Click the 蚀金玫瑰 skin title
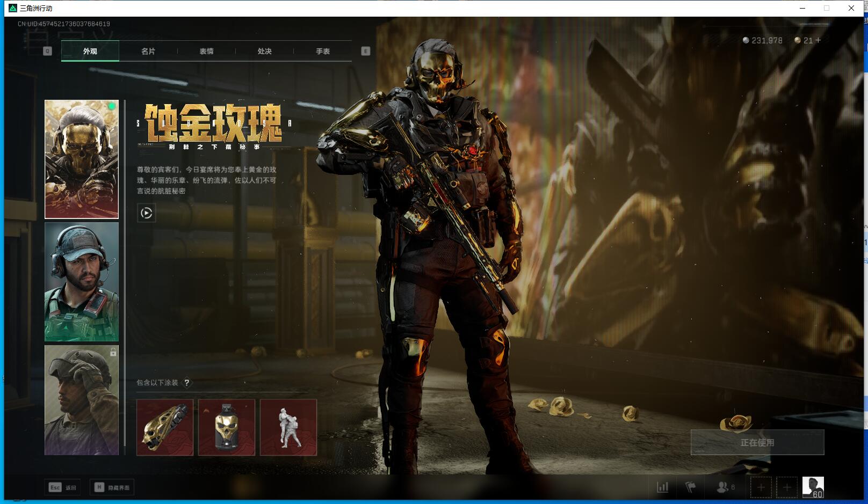The width and height of the screenshot is (868, 504). [213, 123]
